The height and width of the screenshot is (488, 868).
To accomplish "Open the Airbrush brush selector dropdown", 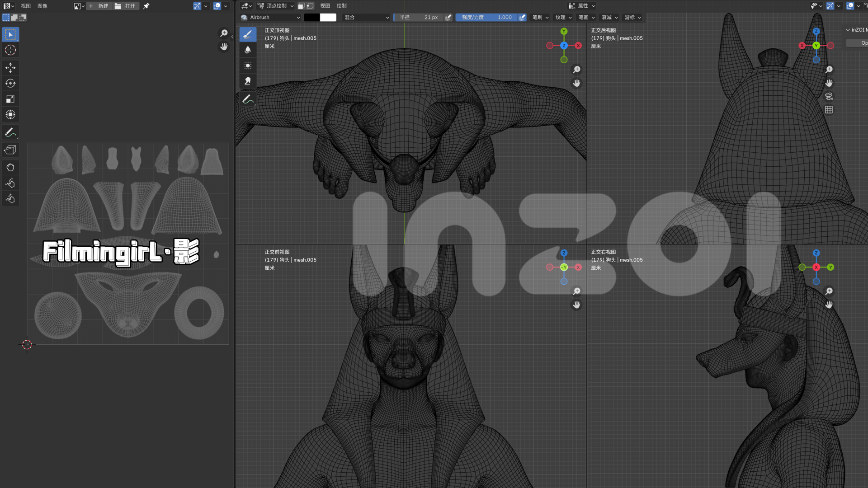I will [270, 18].
